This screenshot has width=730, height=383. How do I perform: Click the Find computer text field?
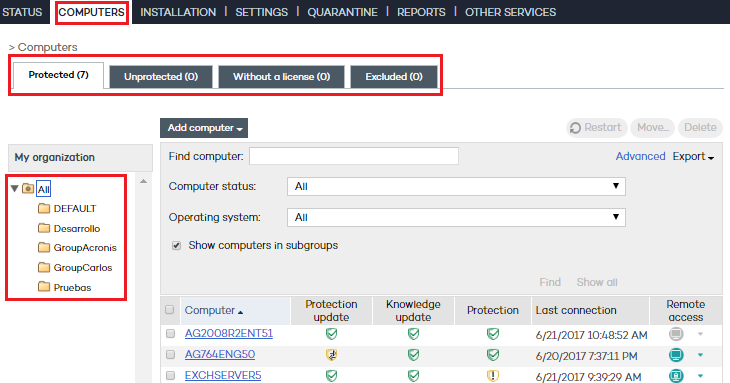pyautogui.click(x=354, y=156)
